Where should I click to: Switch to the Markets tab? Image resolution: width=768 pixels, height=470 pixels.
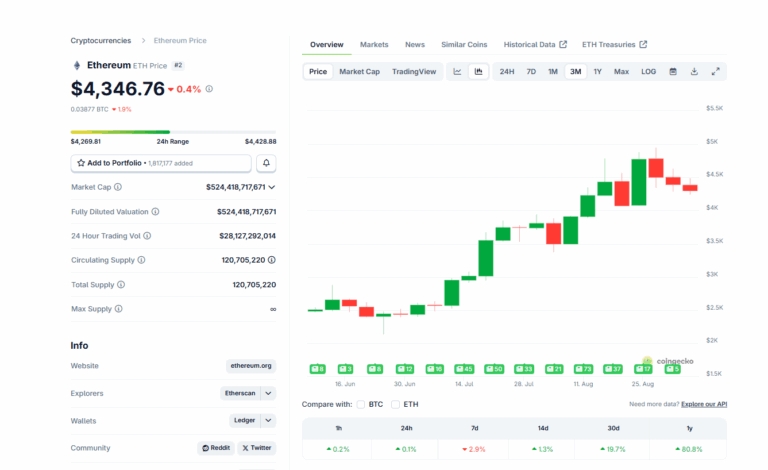click(x=374, y=45)
